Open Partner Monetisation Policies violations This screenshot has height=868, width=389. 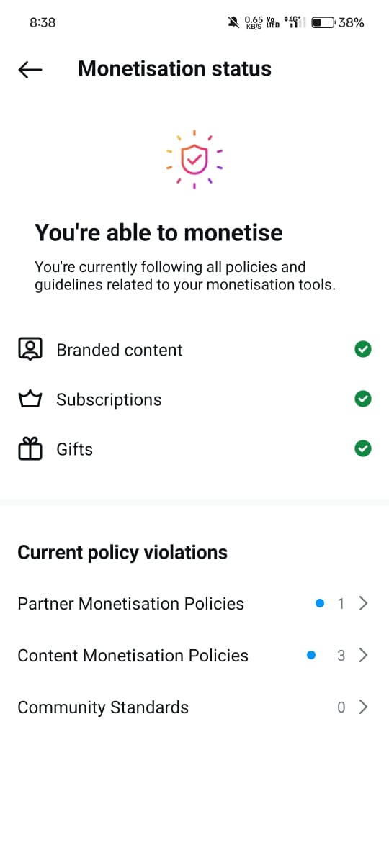[x=194, y=604]
